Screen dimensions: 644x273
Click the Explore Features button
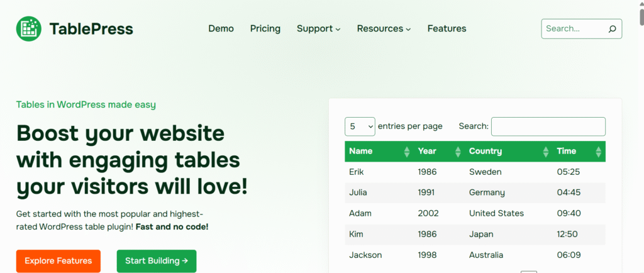click(58, 261)
